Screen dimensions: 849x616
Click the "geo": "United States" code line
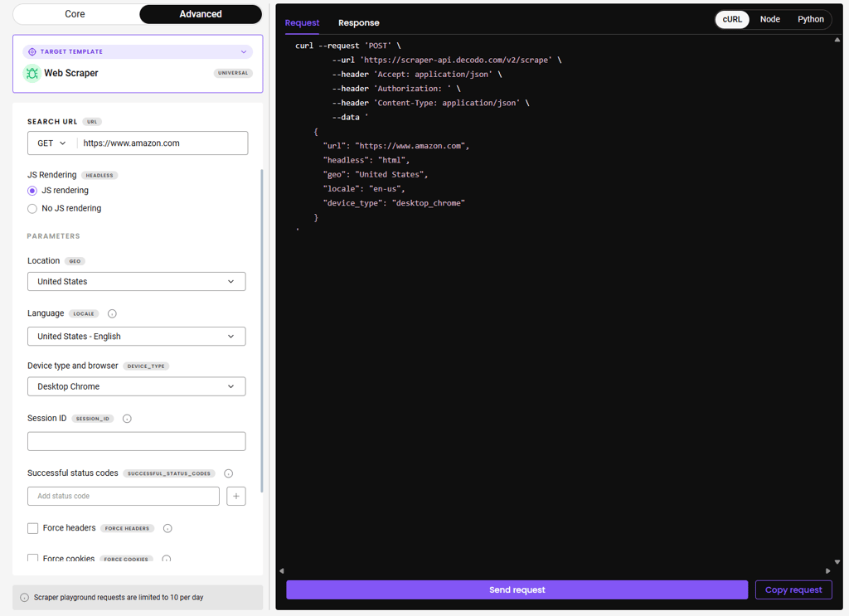376,174
